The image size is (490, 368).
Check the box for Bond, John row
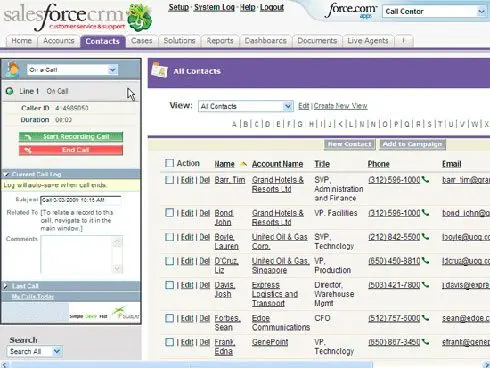tap(170, 213)
